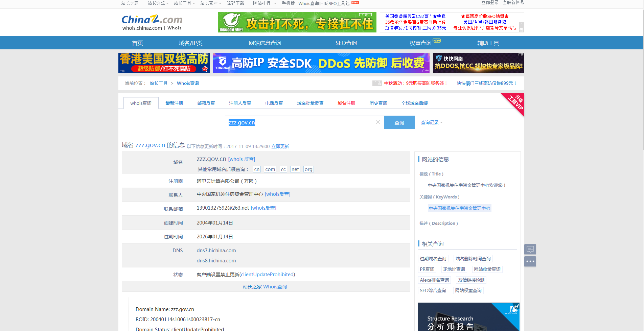Screen dimensions: 644x331
Task: Expand the 站长论坛 top menu
Action: (x=158, y=3)
